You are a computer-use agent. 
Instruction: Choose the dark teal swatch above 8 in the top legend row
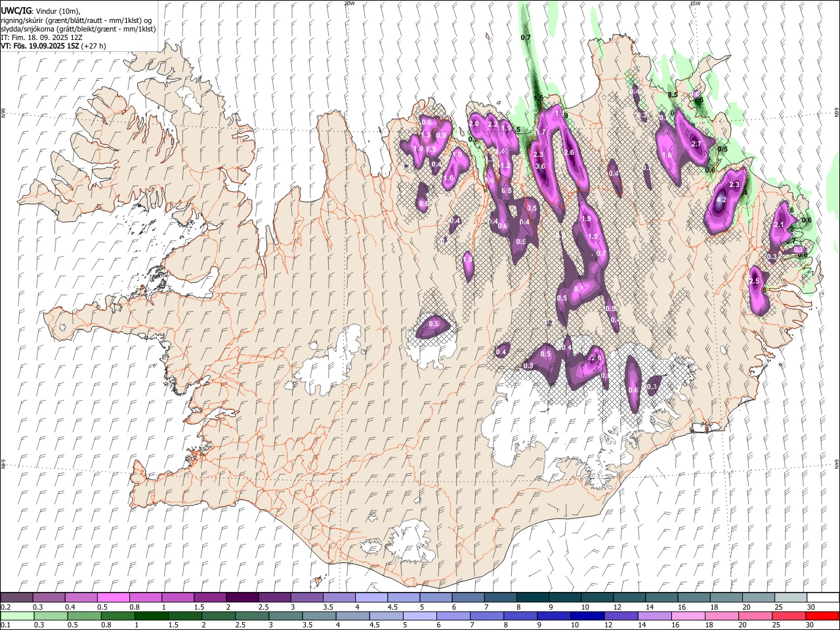[532, 598]
